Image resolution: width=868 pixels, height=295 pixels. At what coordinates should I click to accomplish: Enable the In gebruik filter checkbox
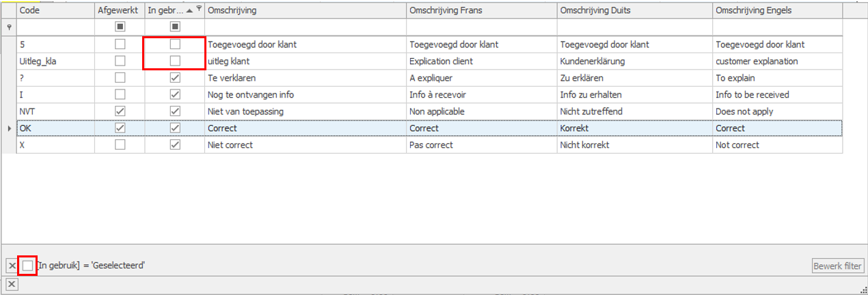(x=27, y=266)
